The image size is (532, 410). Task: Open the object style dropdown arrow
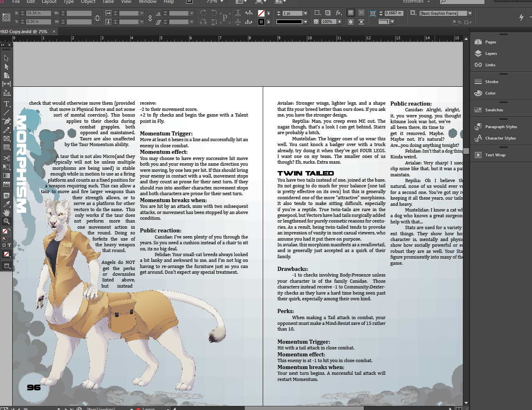[470, 14]
